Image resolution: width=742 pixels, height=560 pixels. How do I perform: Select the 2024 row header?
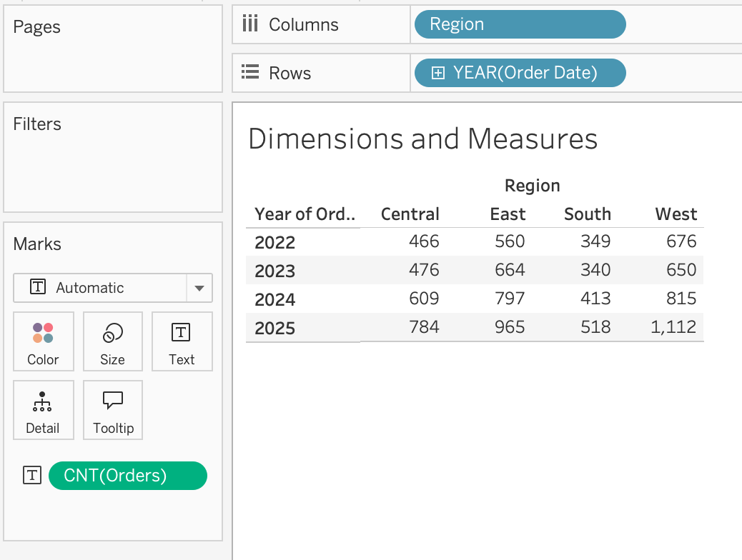pos(275,299)
